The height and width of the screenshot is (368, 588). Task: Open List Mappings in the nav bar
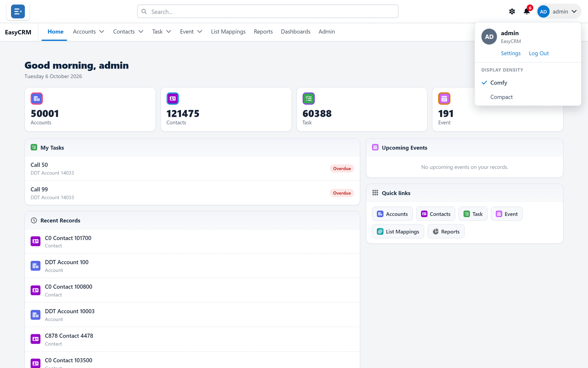pyautogui.click(x=228, y=31)
